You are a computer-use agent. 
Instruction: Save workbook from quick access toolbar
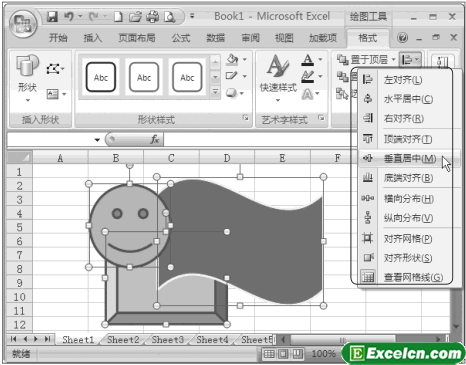click(52, 16)
